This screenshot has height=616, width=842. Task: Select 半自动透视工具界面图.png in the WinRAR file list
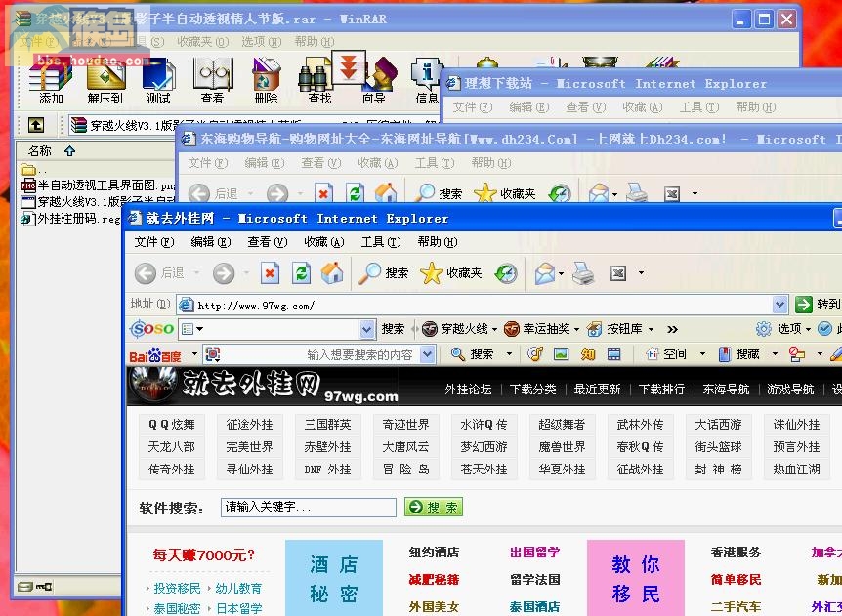(x=99, y=185)
